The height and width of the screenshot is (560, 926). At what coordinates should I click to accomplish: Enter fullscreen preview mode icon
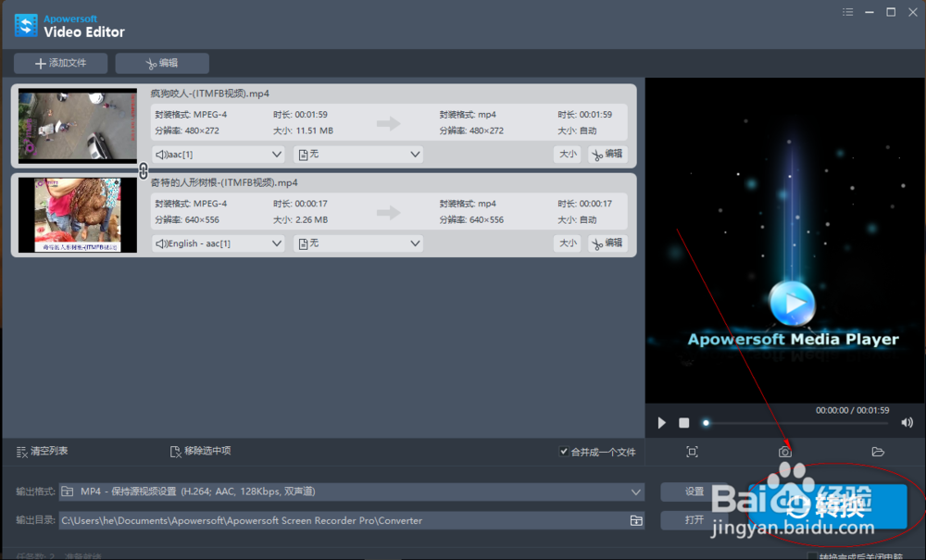pyautogui.click(x=692, y=452)
